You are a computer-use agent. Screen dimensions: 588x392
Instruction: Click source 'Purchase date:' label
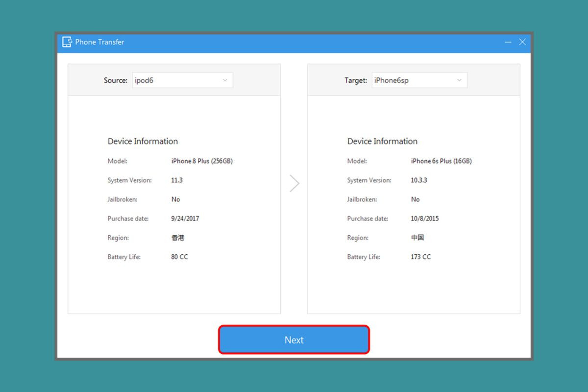point(128,219)
